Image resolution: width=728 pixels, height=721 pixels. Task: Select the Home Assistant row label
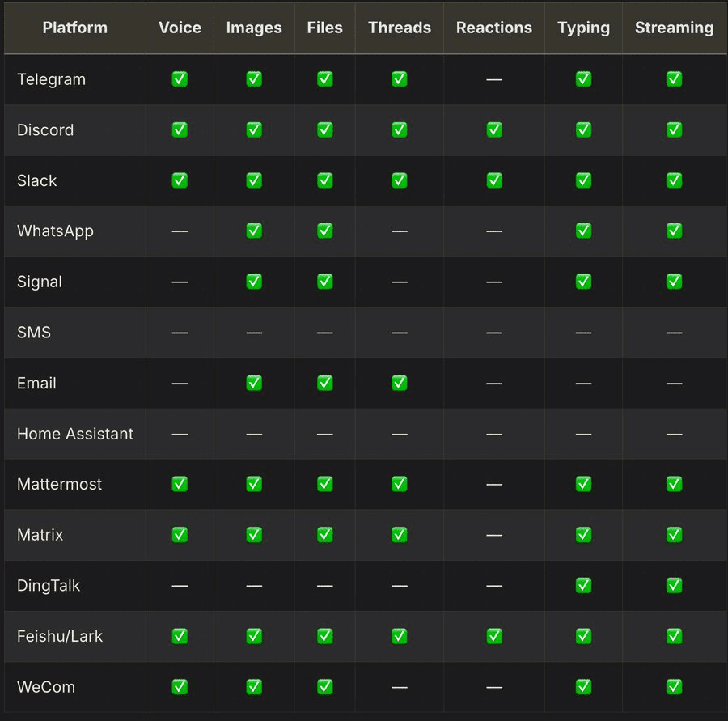pyautogui.click(x=75, y=434)
